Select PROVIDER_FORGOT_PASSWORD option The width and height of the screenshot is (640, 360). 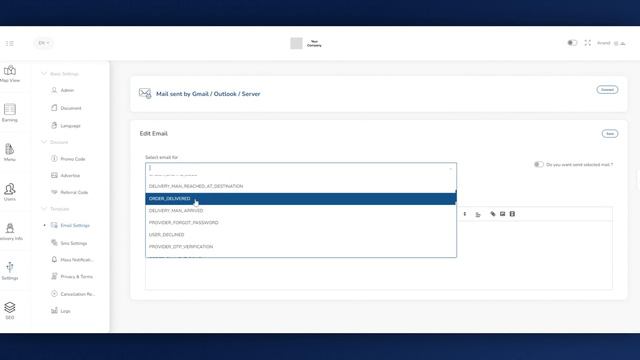pos(301,222)
